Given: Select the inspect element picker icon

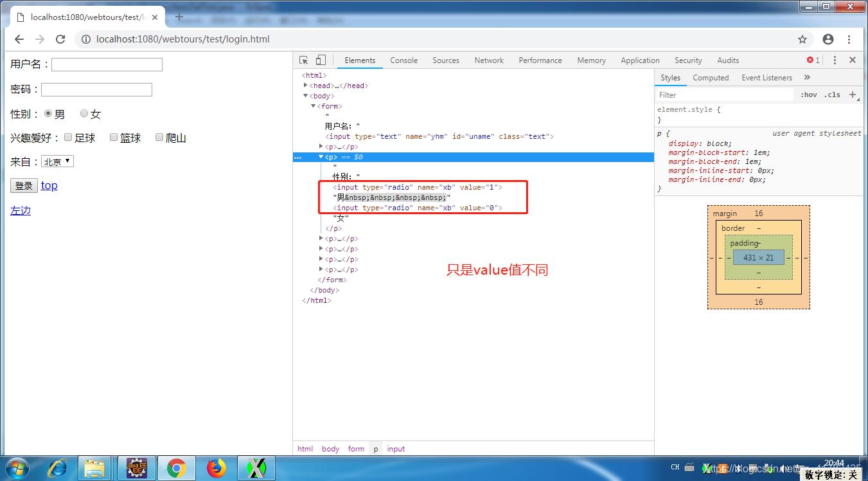Looking at the screenshot, I should (304, 60).
